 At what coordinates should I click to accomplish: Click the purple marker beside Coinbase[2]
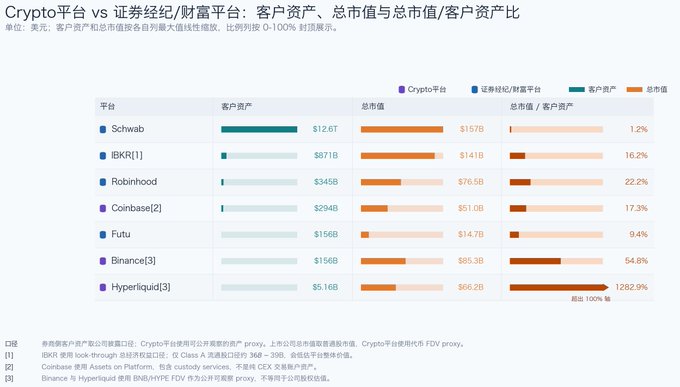pyautogui.click(x=103, y=208)
